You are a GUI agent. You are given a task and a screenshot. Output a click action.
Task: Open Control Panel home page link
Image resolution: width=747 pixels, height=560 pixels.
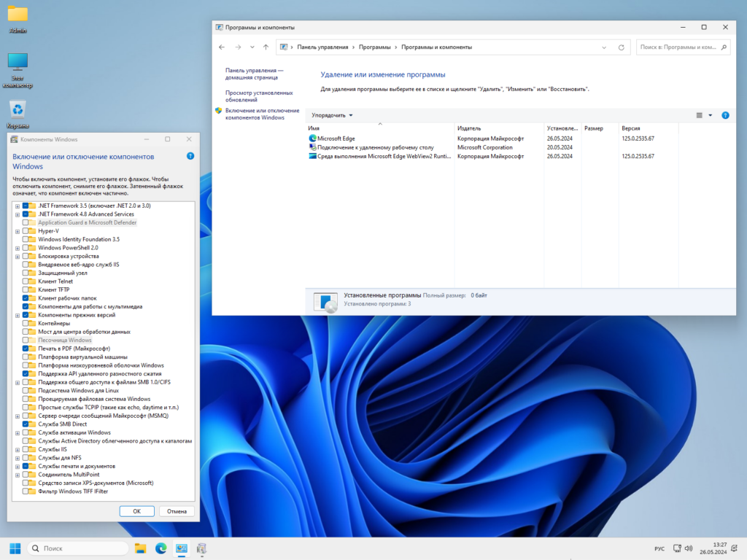(x=254, y=74)
